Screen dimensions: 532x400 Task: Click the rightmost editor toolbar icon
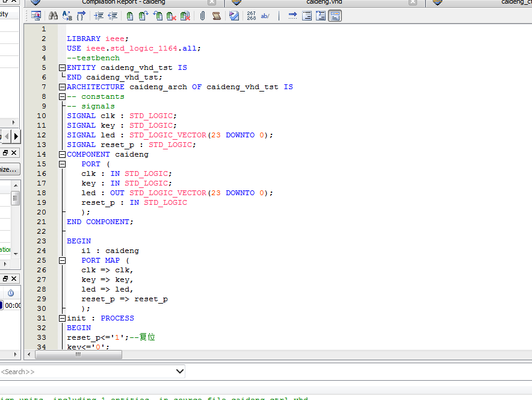coord(335,16)
